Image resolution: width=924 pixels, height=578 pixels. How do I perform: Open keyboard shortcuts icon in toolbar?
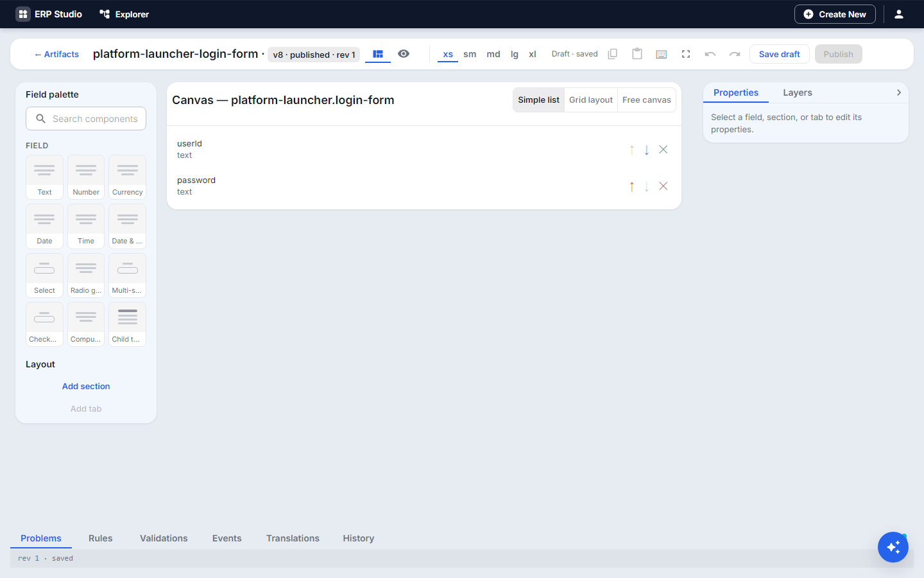click(662, 54)
